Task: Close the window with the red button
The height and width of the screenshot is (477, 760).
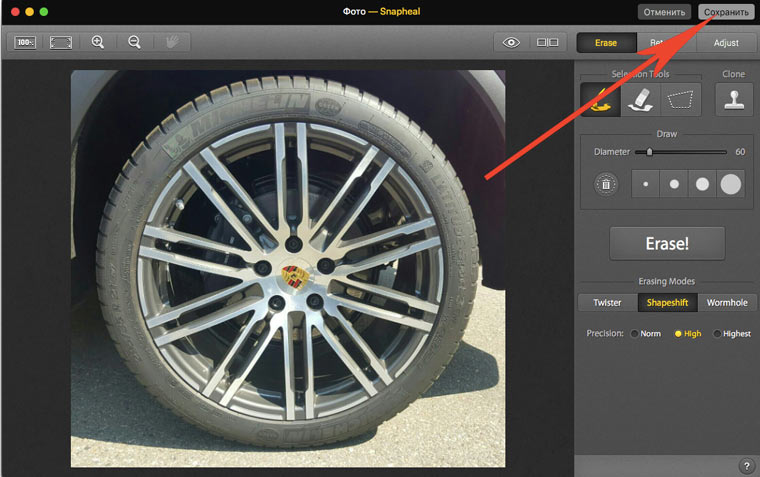Action: tap(15, 12)
